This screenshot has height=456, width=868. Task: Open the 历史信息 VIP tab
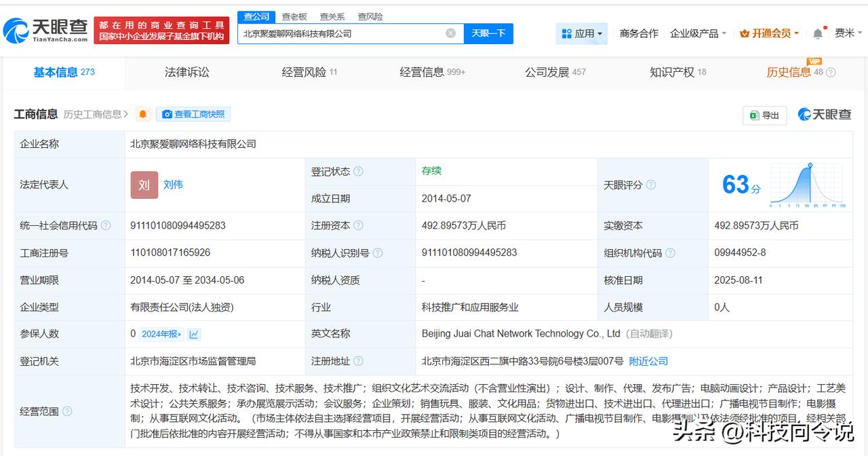click(795, 72)
